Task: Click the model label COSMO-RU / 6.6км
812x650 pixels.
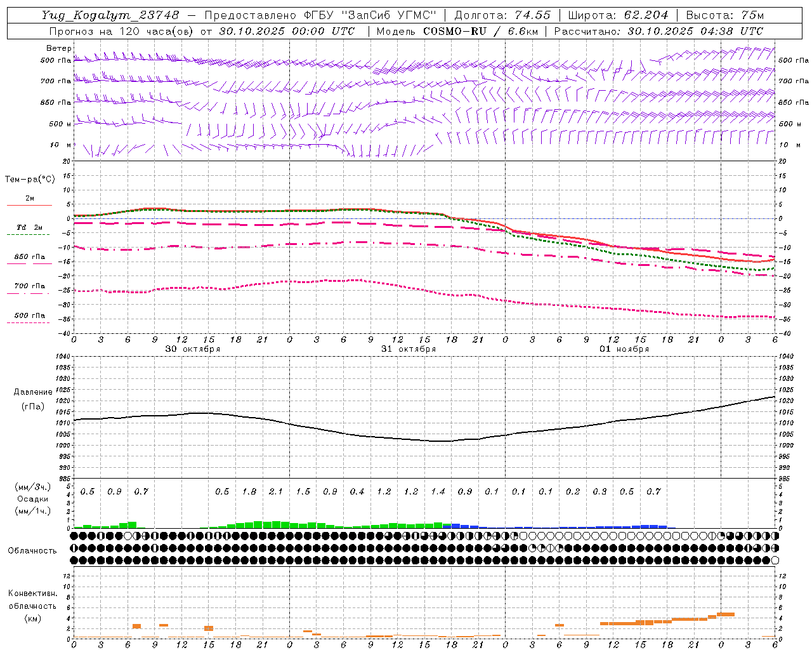Action: 481,30
